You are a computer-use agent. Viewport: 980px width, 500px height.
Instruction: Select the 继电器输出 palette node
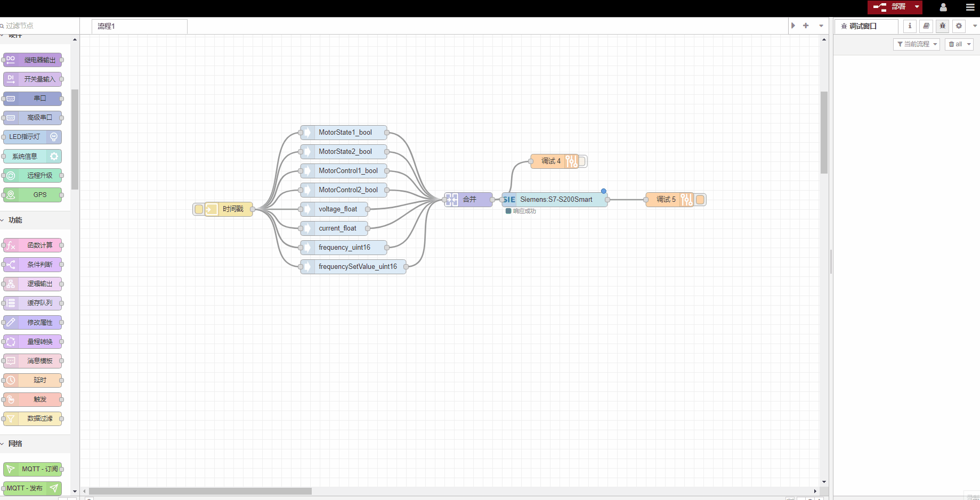coord(33,60)
